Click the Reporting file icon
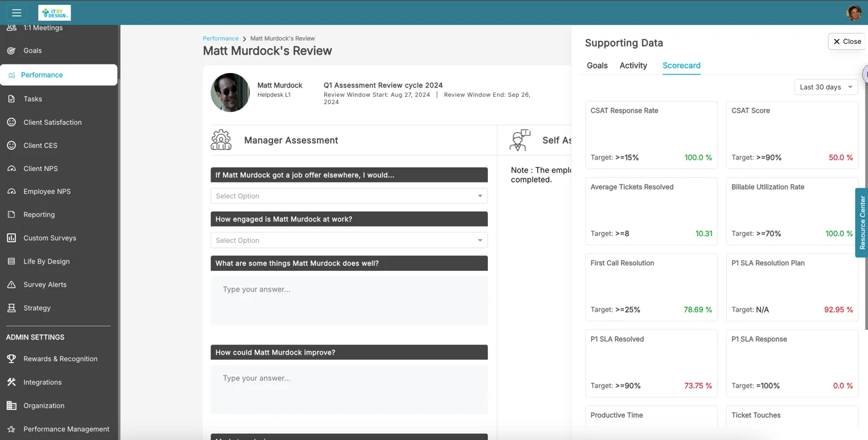Viewport: 868px width, 440px height. [x=12, y=214]
